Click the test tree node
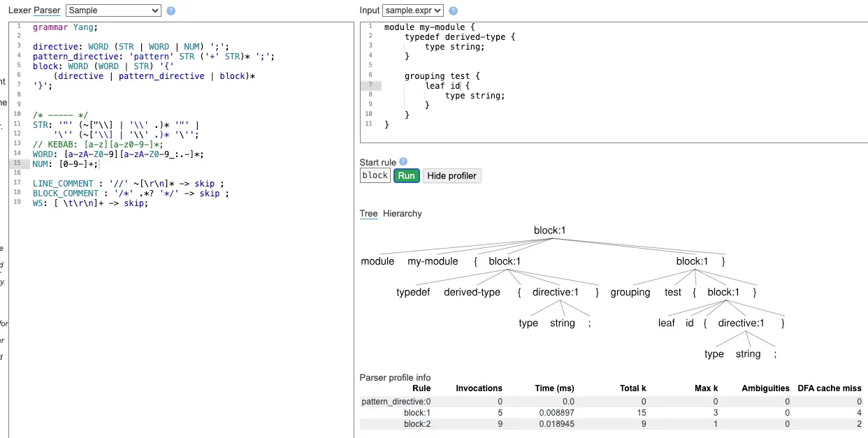 [x=673, y=292]
